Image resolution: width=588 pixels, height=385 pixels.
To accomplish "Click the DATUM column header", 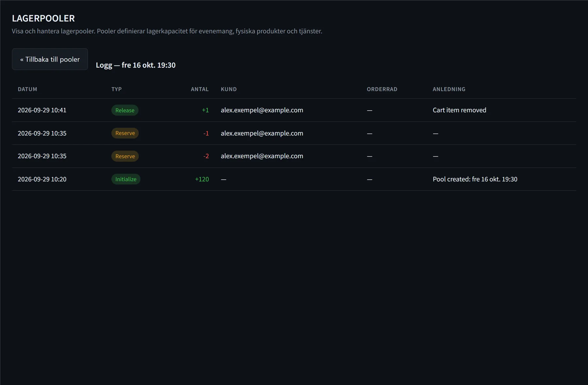I will (27, 89).
